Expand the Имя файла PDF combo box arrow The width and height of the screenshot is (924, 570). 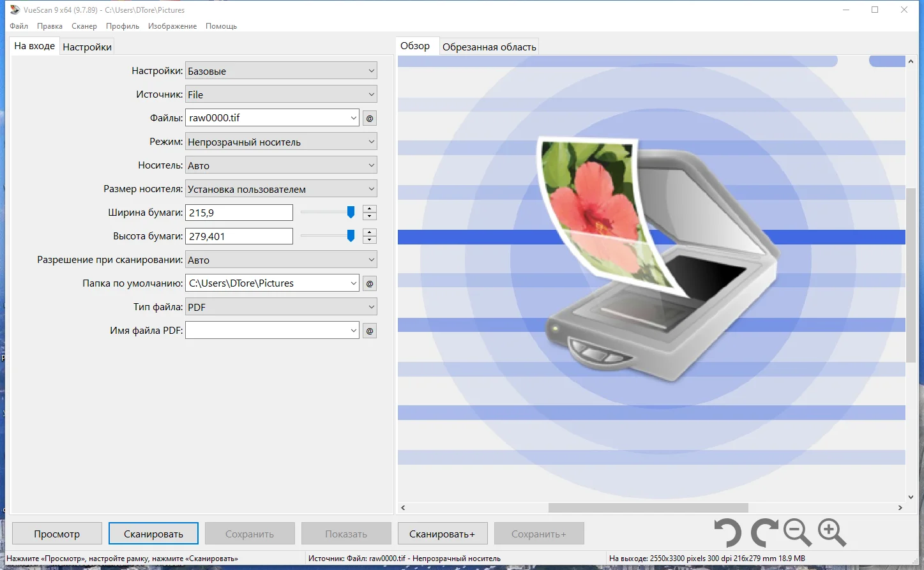pos(354,331)
